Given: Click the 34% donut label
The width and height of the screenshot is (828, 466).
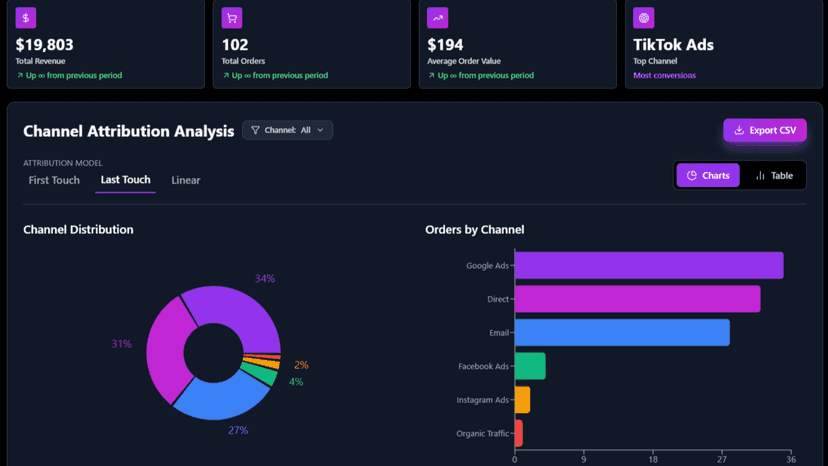Looking at the screenshot, I should [265, 278].
